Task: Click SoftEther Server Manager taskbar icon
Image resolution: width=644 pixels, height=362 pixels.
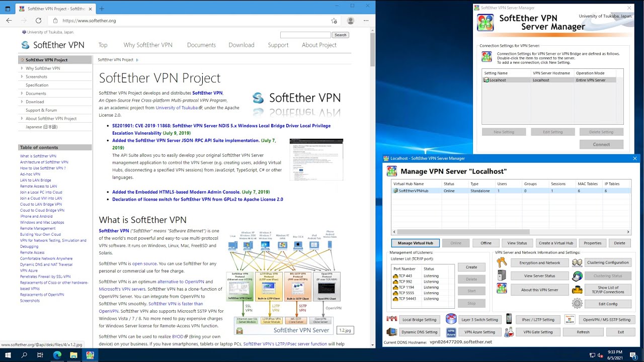Action: 90,355
